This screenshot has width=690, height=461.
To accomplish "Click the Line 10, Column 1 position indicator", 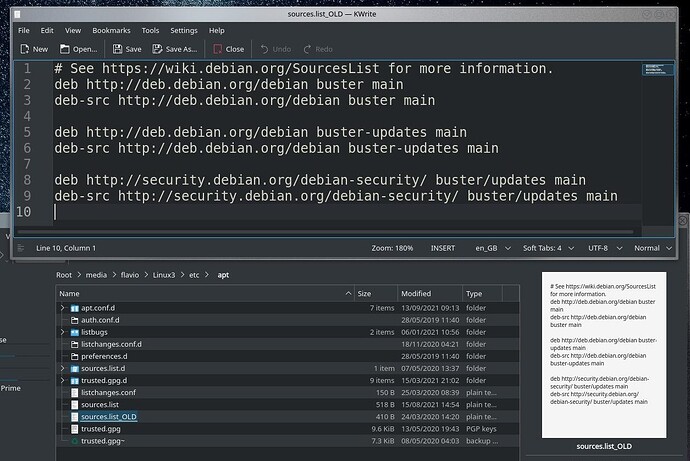I will click(x=66, y=247).
